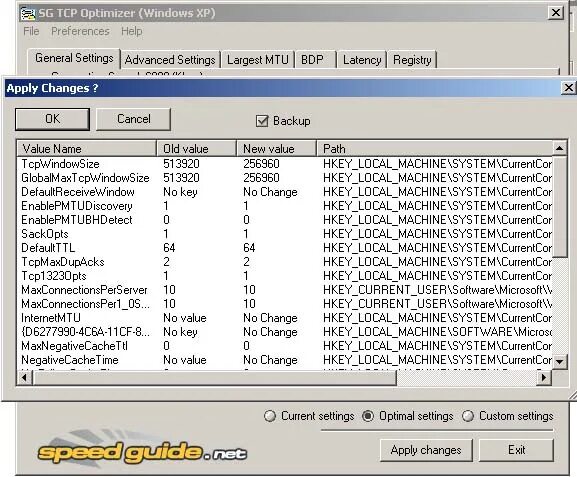Sort by the New value column header

[277, 149]
